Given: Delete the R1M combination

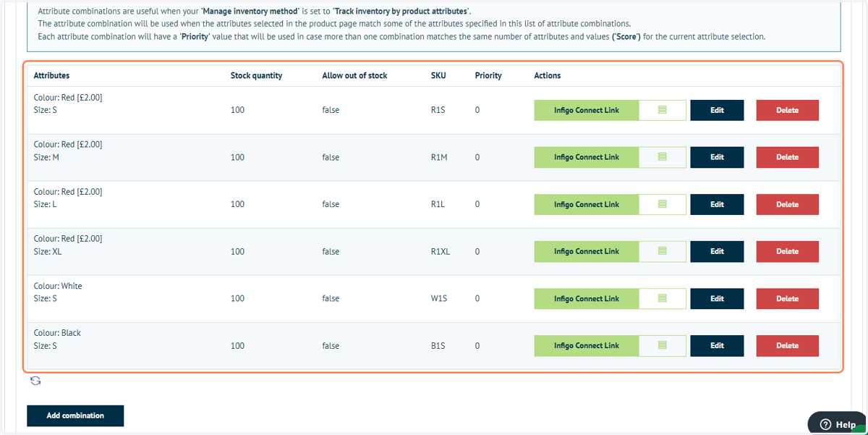Looking at the screenshot, I should (x=787, y=157).
